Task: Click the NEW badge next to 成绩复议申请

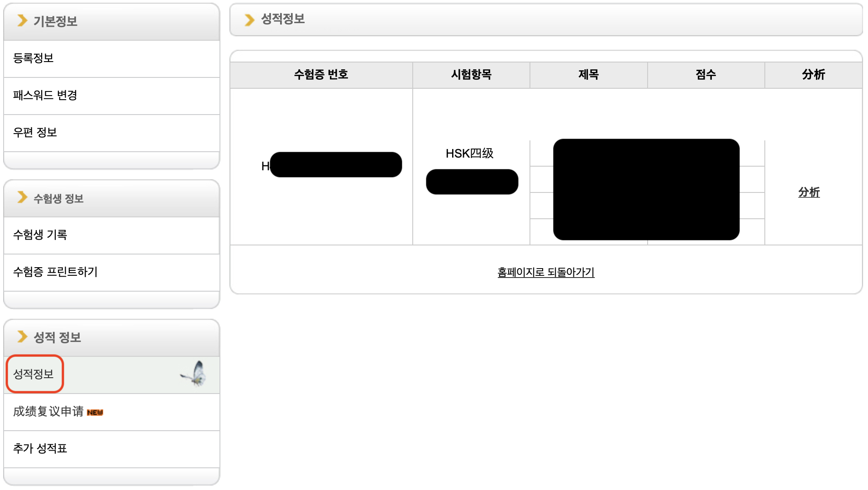Action: pos(95,412)
